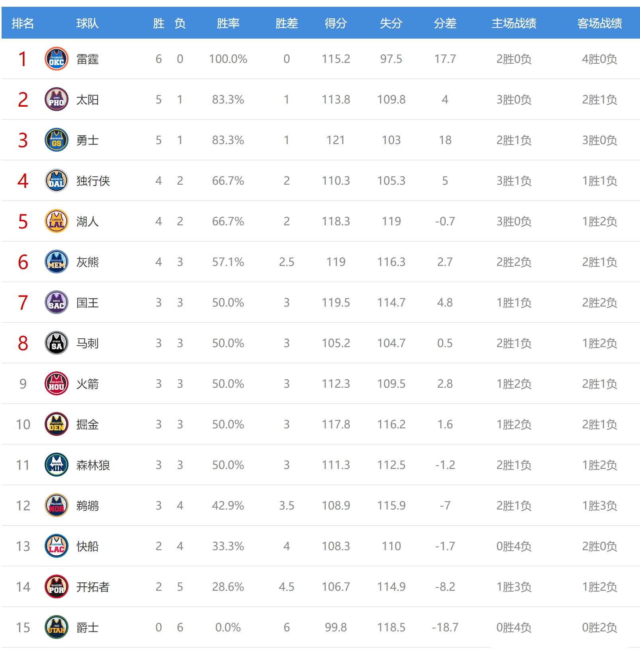Open the 雷霆 team name link

(88, 59)
